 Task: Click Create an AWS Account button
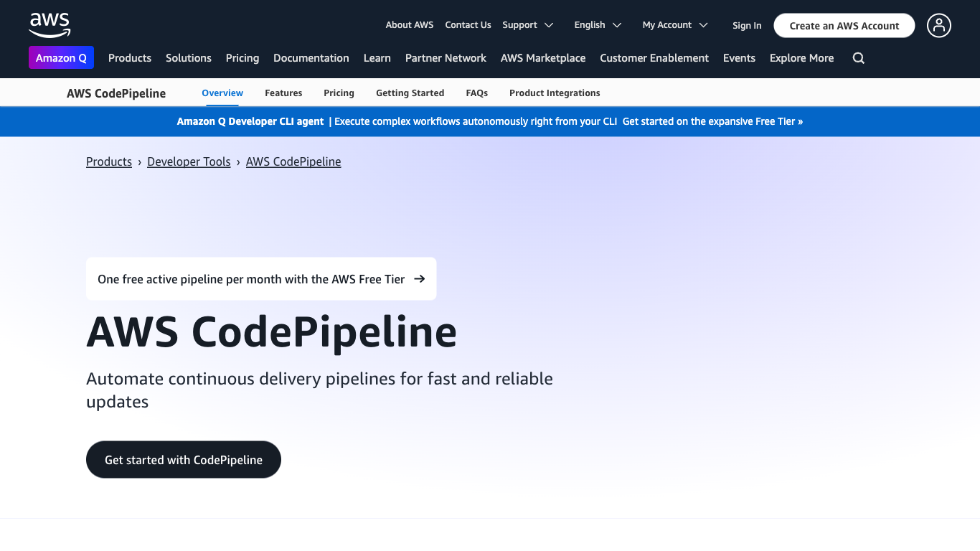pyautogui.click(x=844, y=26)
